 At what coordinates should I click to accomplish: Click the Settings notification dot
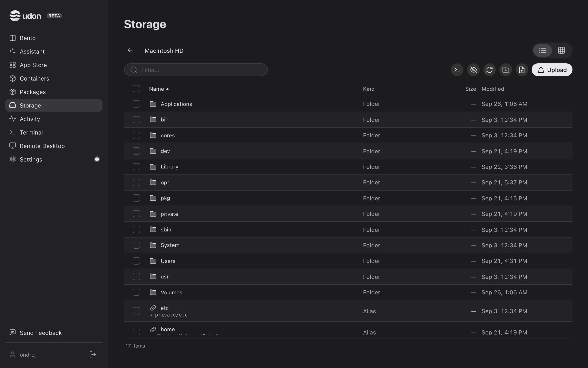click(x=97, y=159)
